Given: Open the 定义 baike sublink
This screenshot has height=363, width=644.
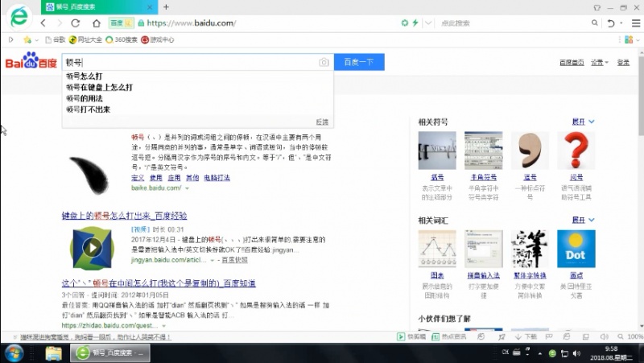Looking at the screenshot, I should [x=138, y=178].
